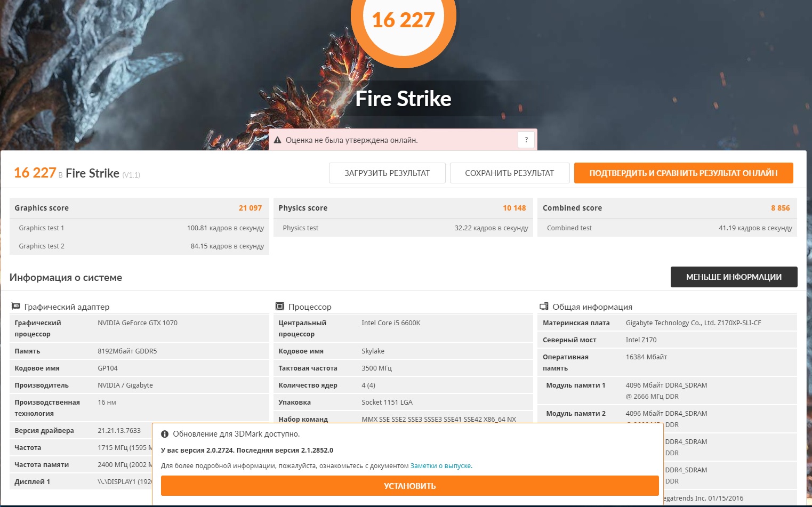Click the processor section icon
This screenshot has height=507, width=812.
coord(280,307)
